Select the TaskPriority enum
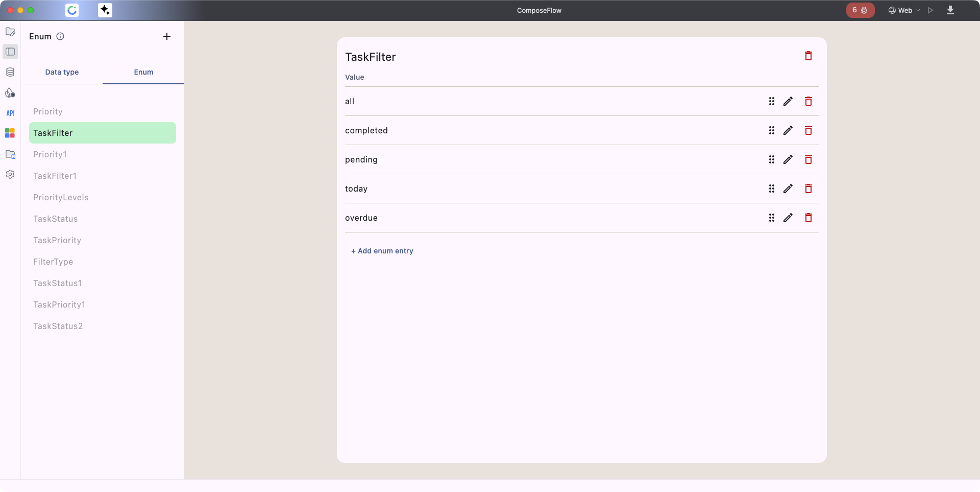 point(103,240)
